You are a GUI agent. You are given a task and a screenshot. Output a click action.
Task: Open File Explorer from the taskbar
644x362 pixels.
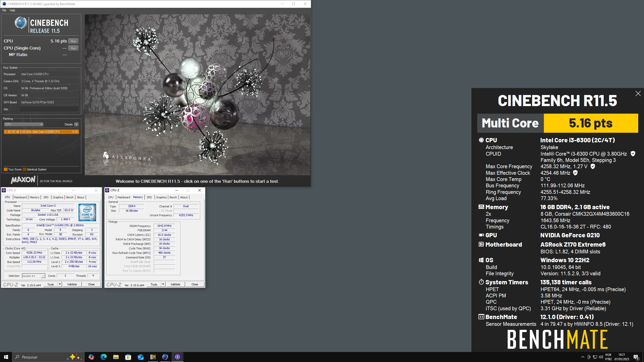[x=116, y=357]
